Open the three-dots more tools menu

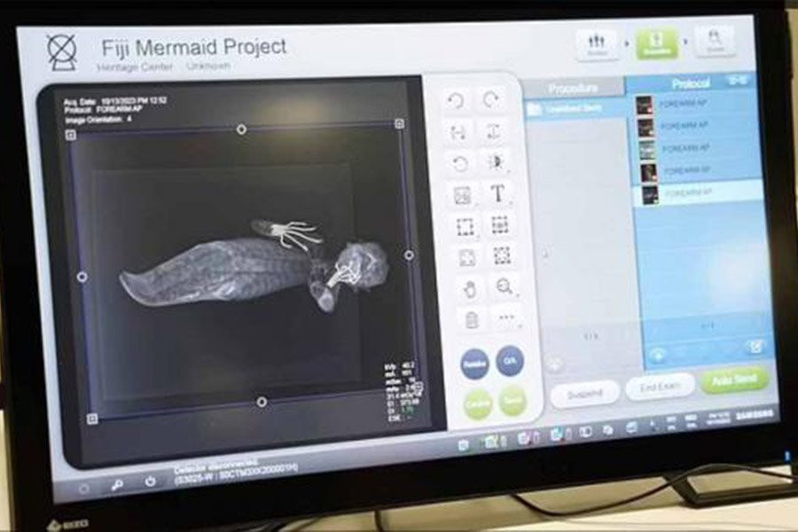507,318
